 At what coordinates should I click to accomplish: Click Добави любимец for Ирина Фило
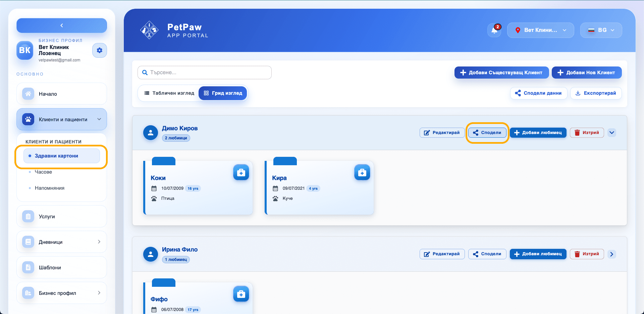[538, 254]
